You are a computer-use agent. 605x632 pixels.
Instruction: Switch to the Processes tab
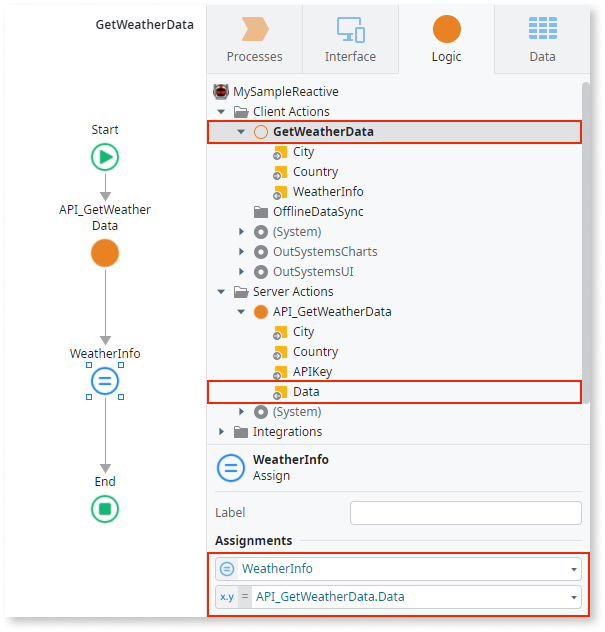click(x=255, y=40)
